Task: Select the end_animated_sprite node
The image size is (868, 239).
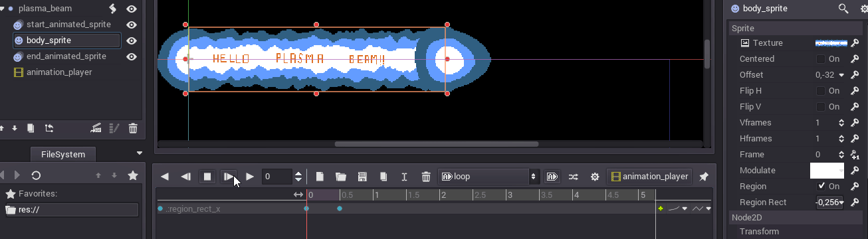Action: (66, 56)
